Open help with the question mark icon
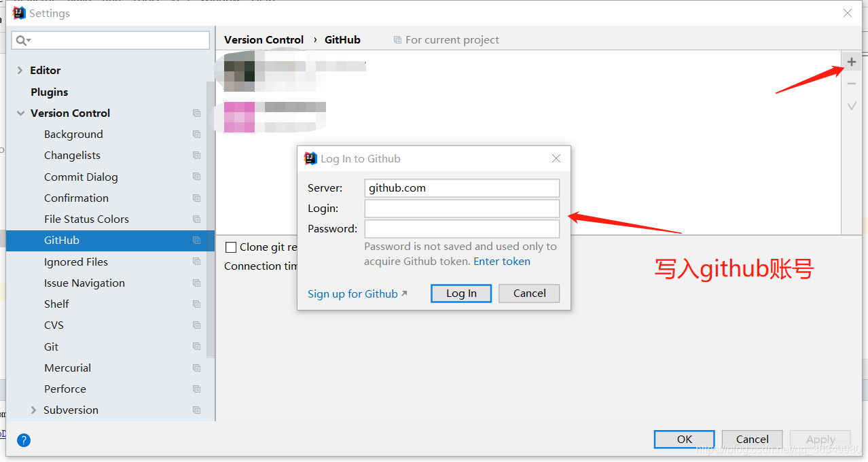The height and width of the screenshot is (462, 868). 24,440
